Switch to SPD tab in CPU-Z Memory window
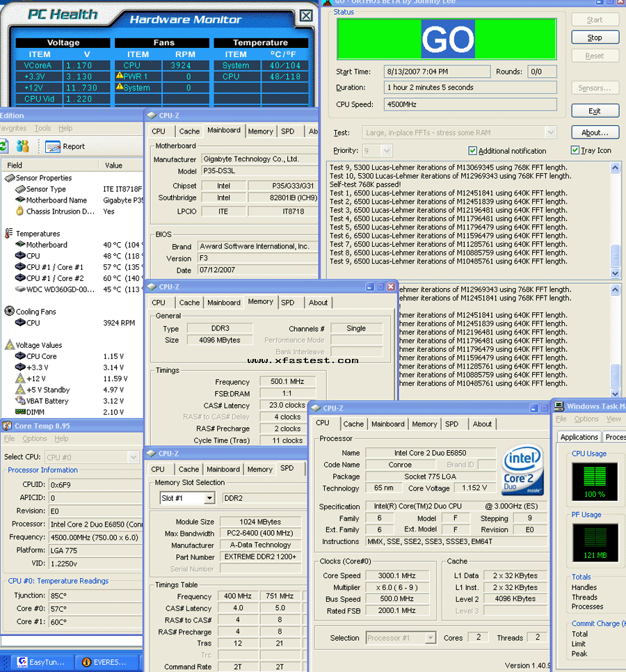Viewport: 626px width, 672px height. click(x=287, y=303)
